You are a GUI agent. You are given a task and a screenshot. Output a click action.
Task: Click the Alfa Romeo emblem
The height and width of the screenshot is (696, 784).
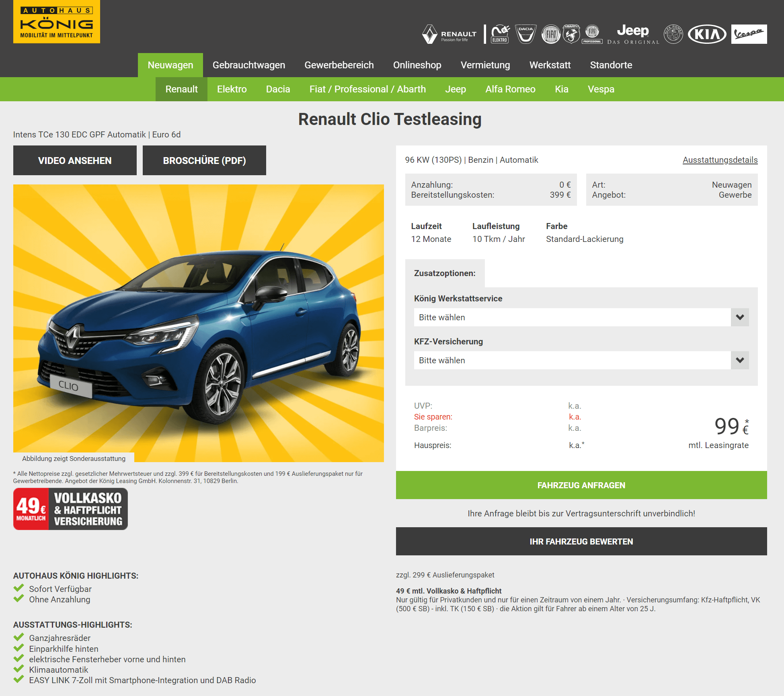click(x=673, y=34)
